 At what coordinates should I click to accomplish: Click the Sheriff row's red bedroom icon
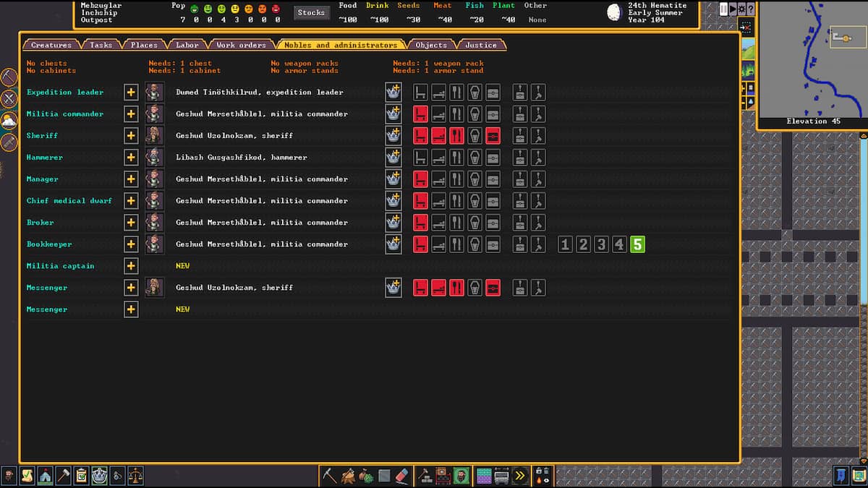click(438, 136)
